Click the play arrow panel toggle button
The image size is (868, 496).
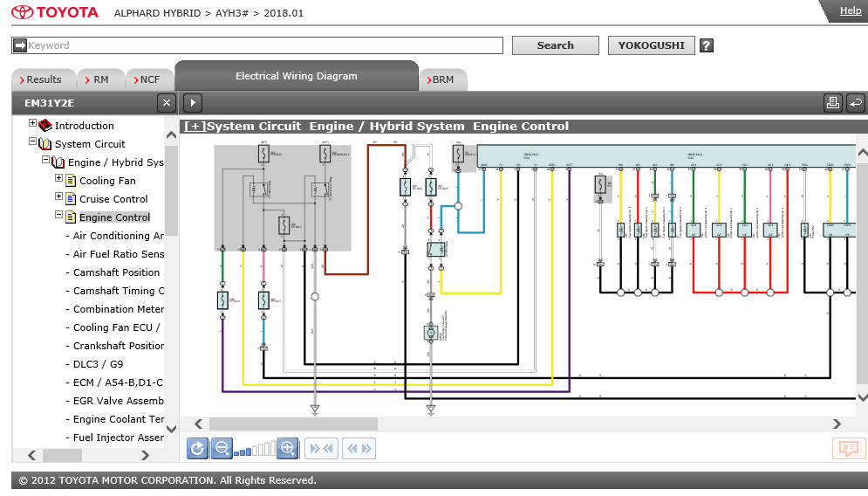pos(193,103)
